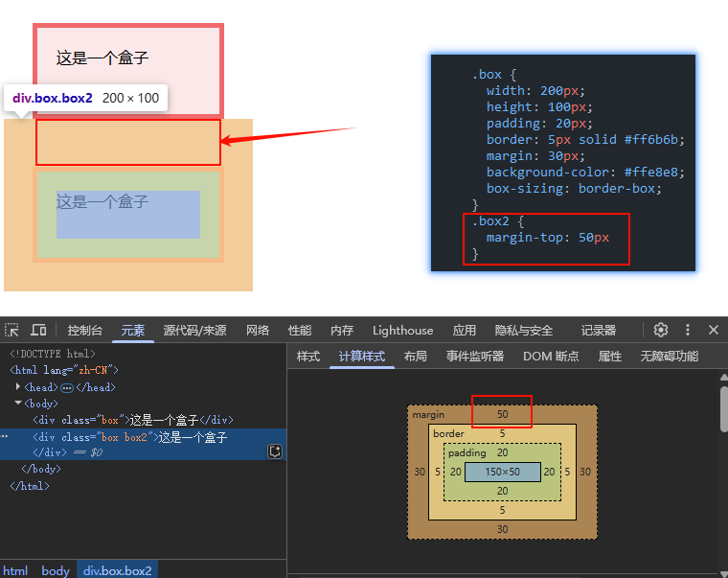Click the body breadcrumb
Screen dimensions: 728x578
(x=56, y=570)
